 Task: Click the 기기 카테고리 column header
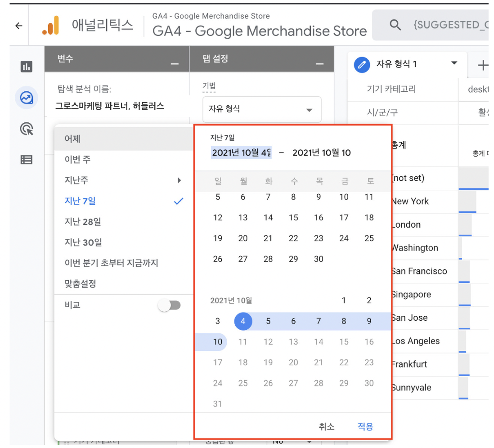(x=391, y=90)
